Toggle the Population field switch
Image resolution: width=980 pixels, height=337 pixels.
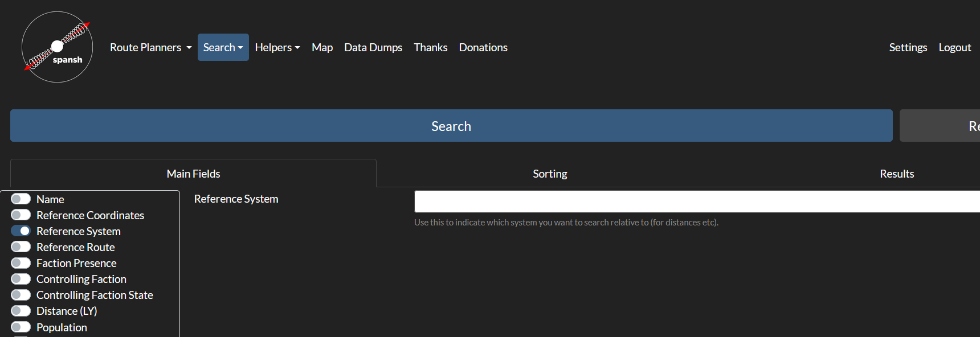point(21,327)
